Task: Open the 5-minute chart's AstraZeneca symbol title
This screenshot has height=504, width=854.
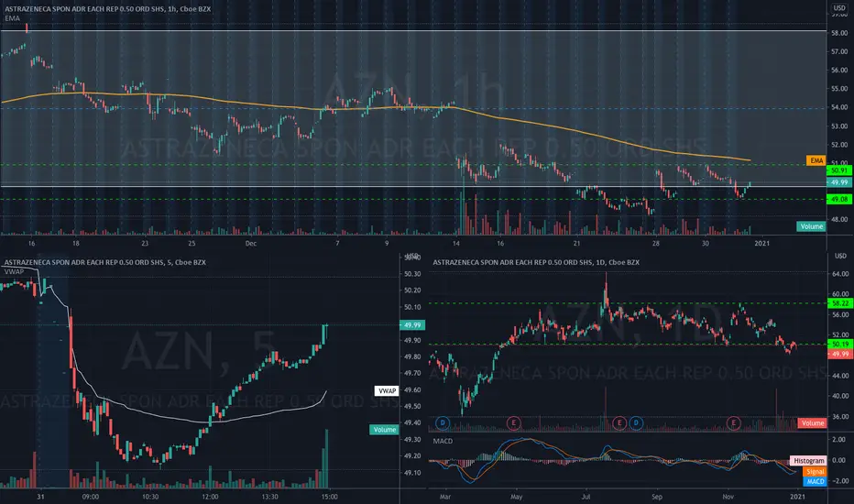Action: pyautogui.click(x=105, y=262)
